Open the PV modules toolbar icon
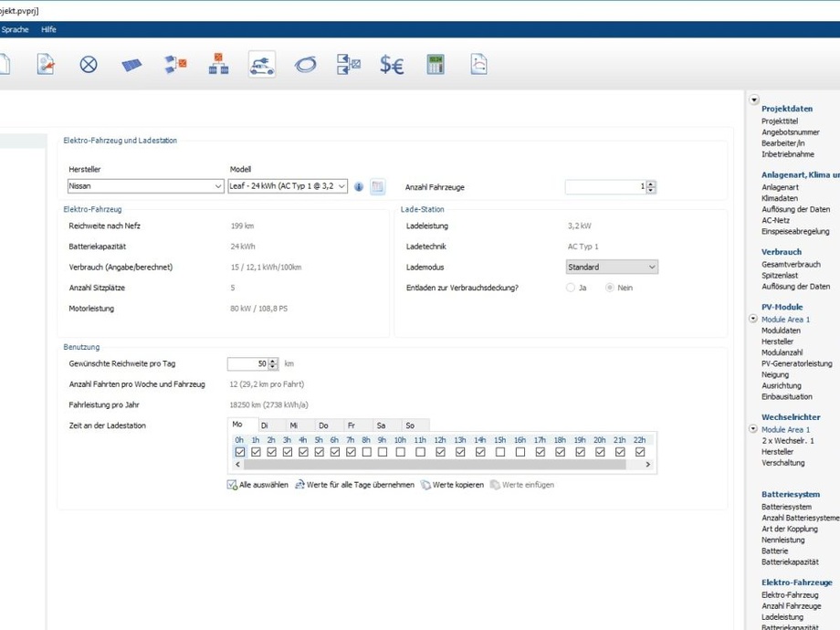 click(131, 65)
